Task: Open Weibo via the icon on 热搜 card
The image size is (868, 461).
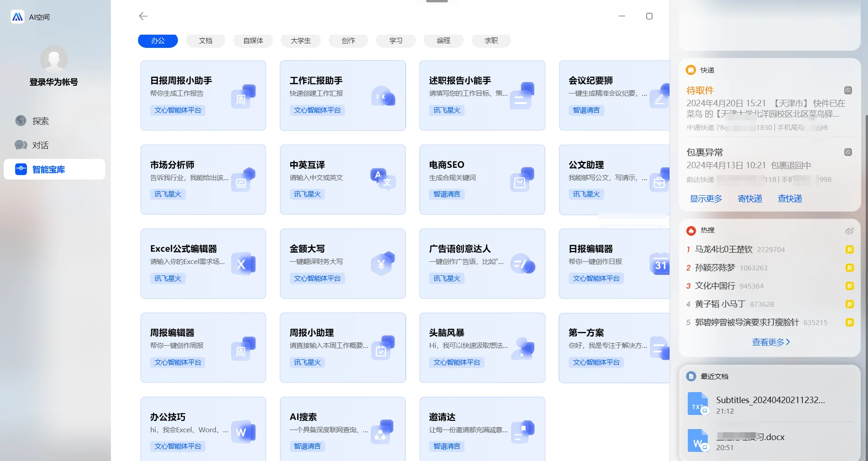Action: coord(849,231)
